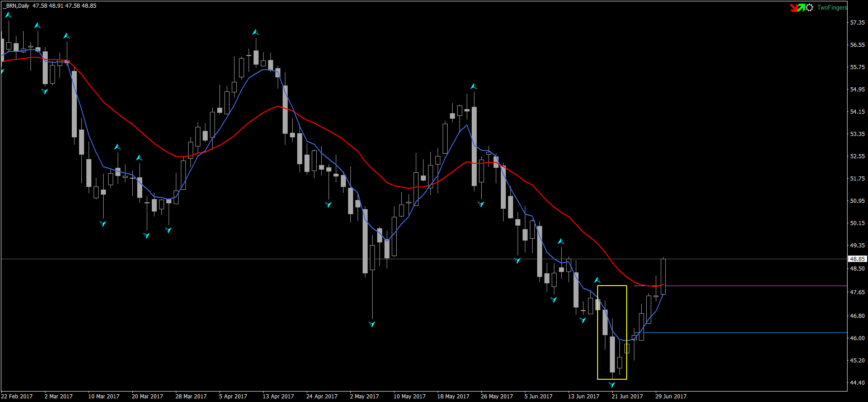Viewport: 868px width, 402px height.
Task: Click the 28 Mar 2017 date label
Action: 191,396
